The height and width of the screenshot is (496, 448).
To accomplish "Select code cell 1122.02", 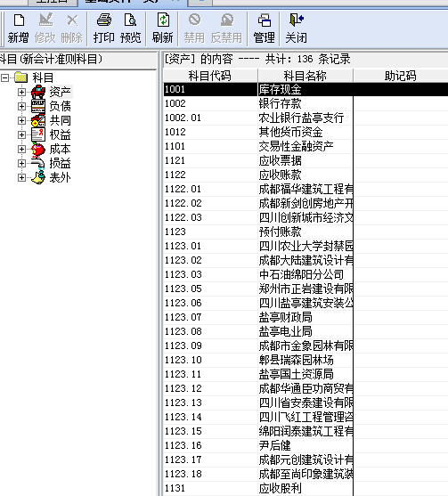I will pos(210,203).
